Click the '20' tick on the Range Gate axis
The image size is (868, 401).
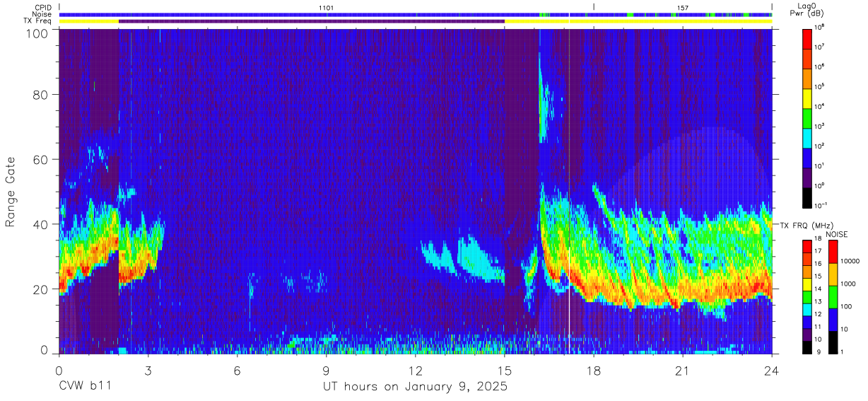pos(40,289)
